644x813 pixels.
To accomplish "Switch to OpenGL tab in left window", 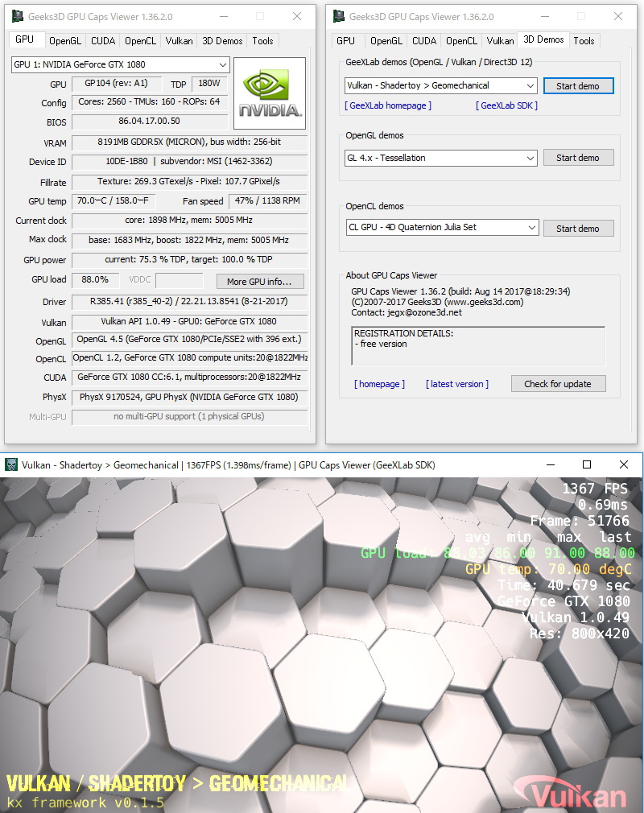I will (65, 41).
